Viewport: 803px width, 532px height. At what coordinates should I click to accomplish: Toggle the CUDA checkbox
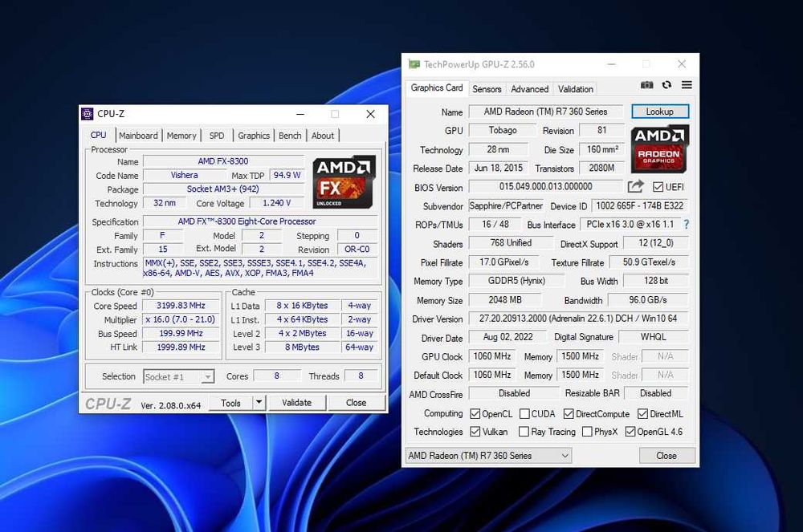pyautogui.click(x=524, y=413)
